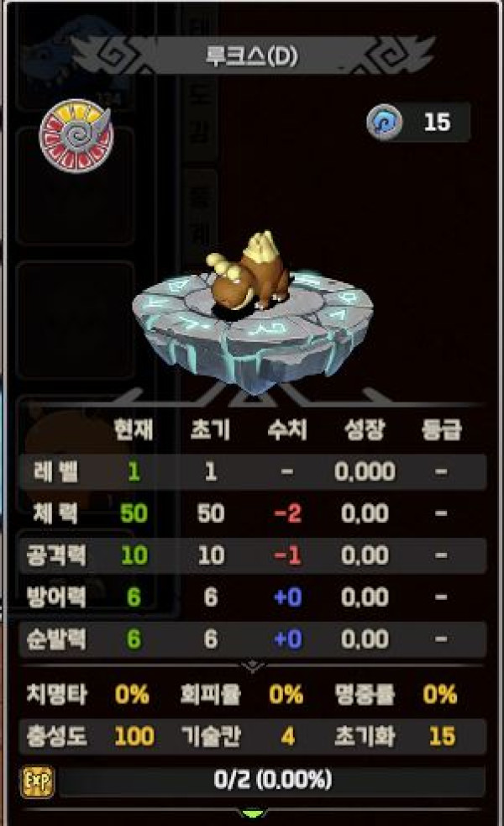The image size is (504, 826).
Task: Click the 충성도 100 loyalty value
Action: [134, 736]
